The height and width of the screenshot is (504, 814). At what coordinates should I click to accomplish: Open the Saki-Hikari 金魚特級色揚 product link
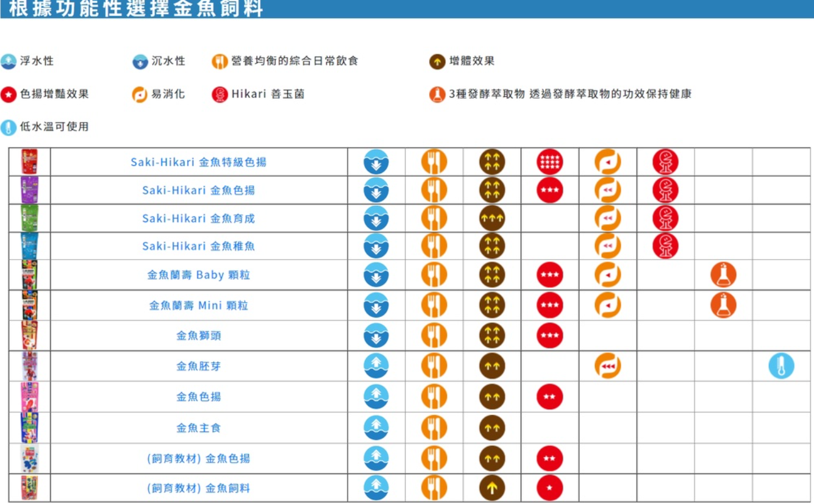[198, 162]
